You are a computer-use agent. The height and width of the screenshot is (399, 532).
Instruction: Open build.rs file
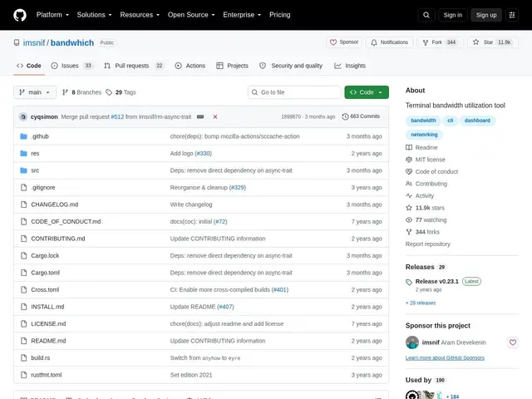pyautogui.click(x=41, y=358)
